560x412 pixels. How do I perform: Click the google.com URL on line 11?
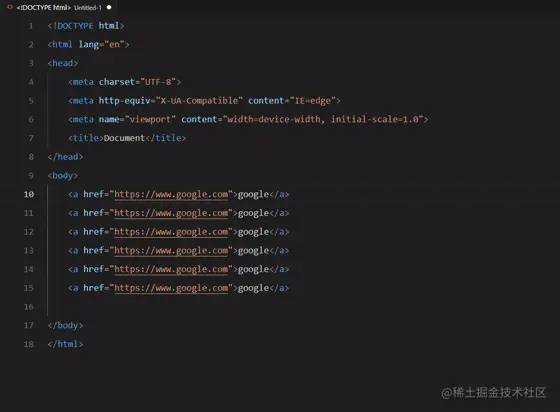click(x=171, y=213)
